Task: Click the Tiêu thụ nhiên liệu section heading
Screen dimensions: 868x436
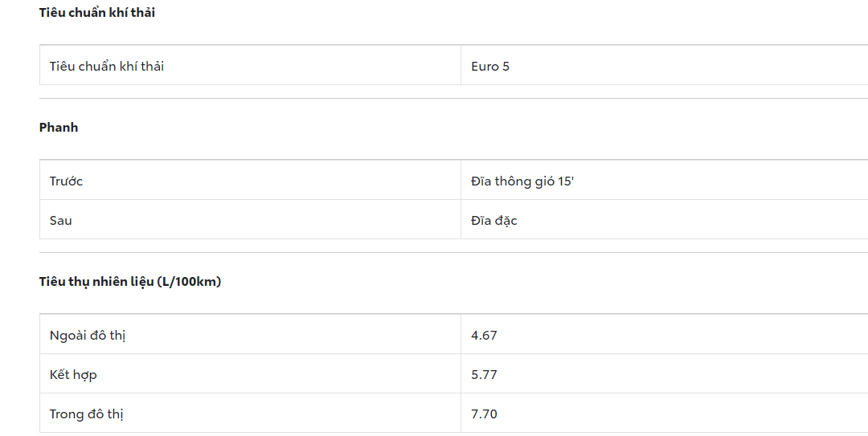Action: [96, 282]
